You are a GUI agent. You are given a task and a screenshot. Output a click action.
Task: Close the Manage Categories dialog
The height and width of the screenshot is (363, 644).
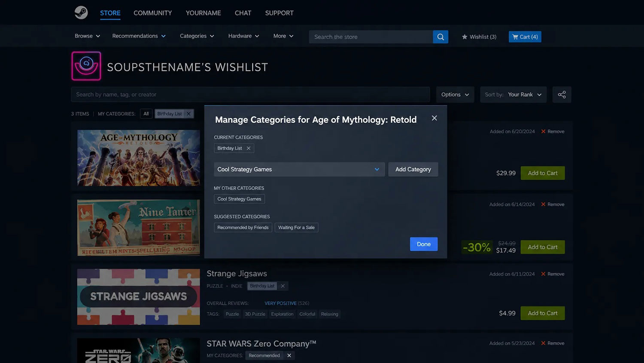434,118
